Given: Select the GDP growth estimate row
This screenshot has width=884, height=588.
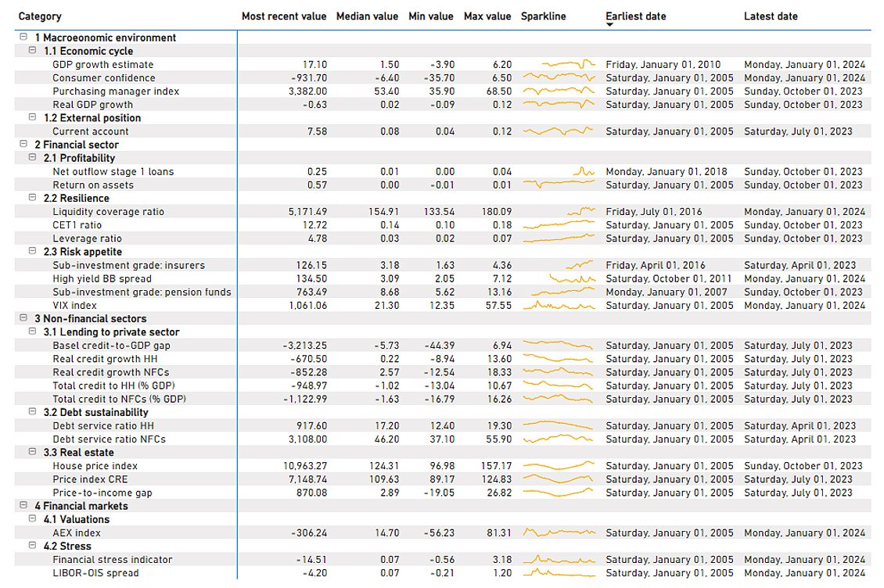Looking at the screenshot, I should click(x=443, y=64).
